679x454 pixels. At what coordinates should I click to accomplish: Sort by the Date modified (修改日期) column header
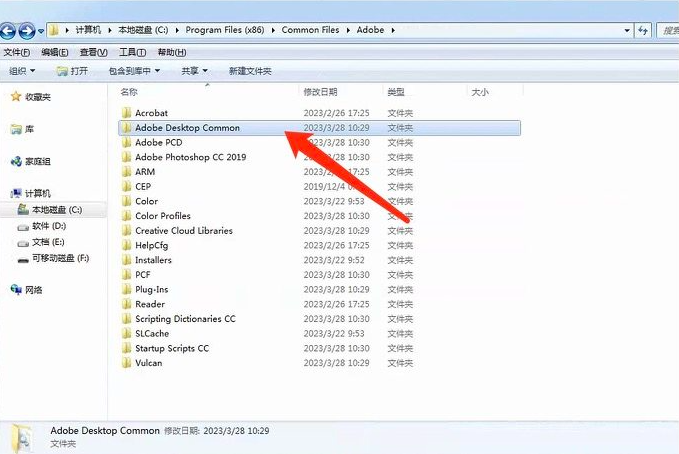[320, 92]
